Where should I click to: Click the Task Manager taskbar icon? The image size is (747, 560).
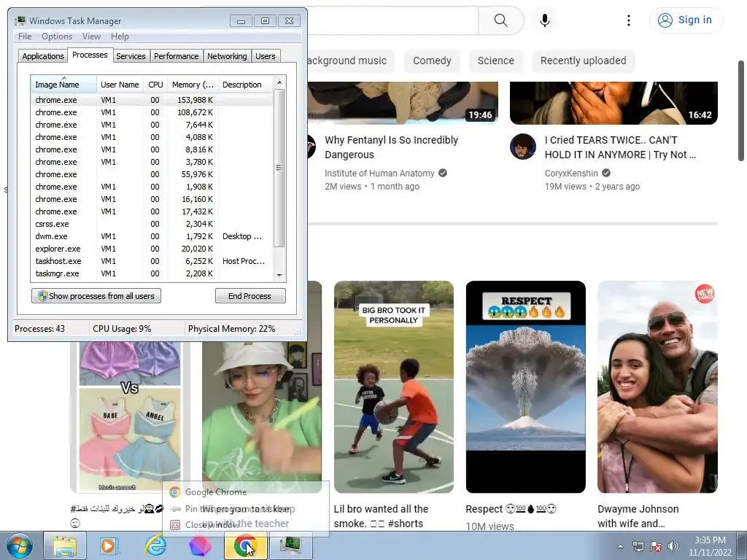(x=290, y=545)
